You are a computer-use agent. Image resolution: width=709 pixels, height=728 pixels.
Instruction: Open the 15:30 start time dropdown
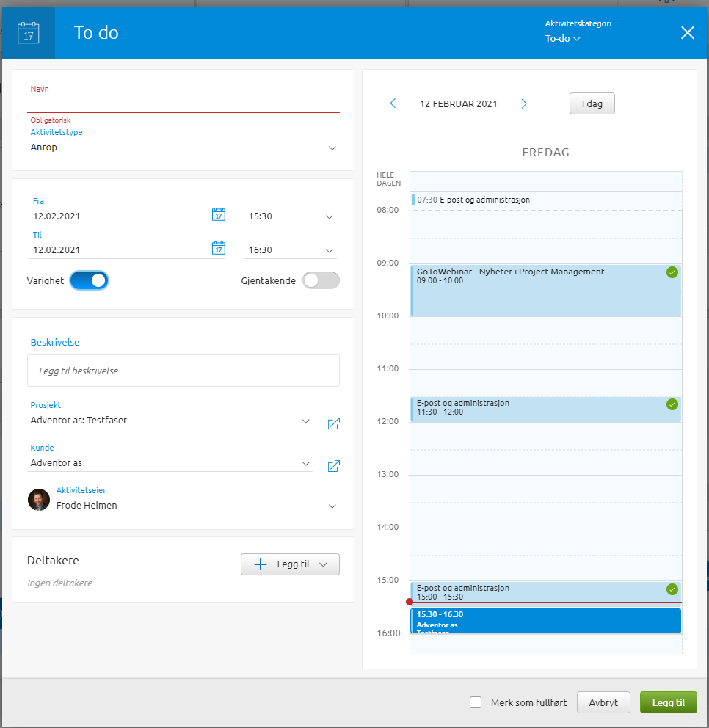click(329, 217)
